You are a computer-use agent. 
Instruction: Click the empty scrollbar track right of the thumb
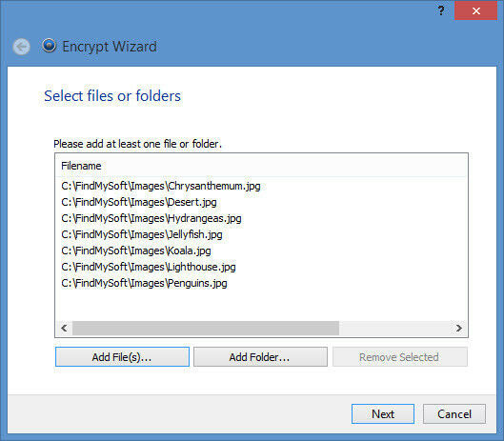tap(395, 328)
